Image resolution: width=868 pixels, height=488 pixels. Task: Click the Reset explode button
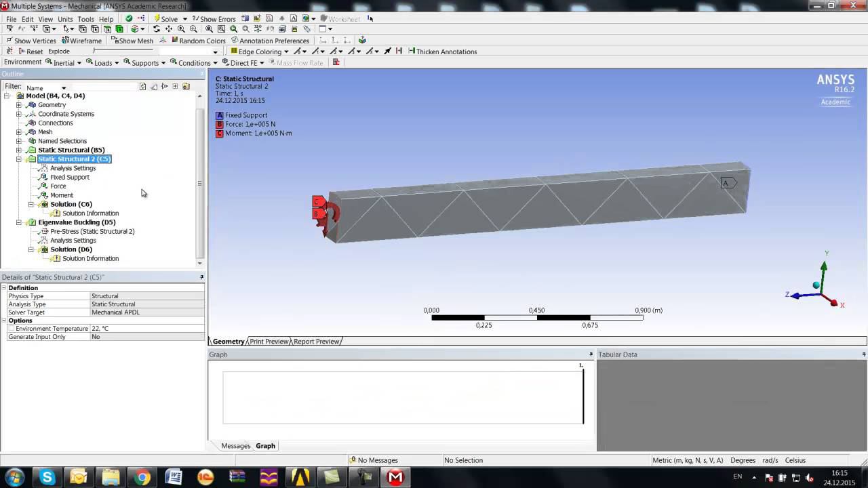(29, 52)
